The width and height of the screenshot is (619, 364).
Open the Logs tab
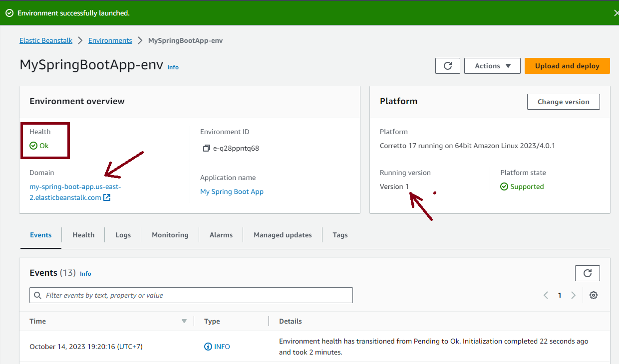123,235
